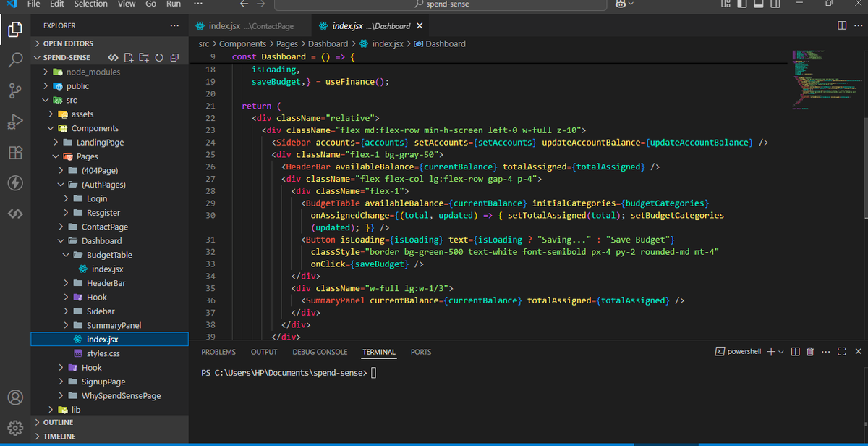Open the Go menu
The height and width of the screenshot is (446, 868).
pyautogui.click(x=151, y=4)
